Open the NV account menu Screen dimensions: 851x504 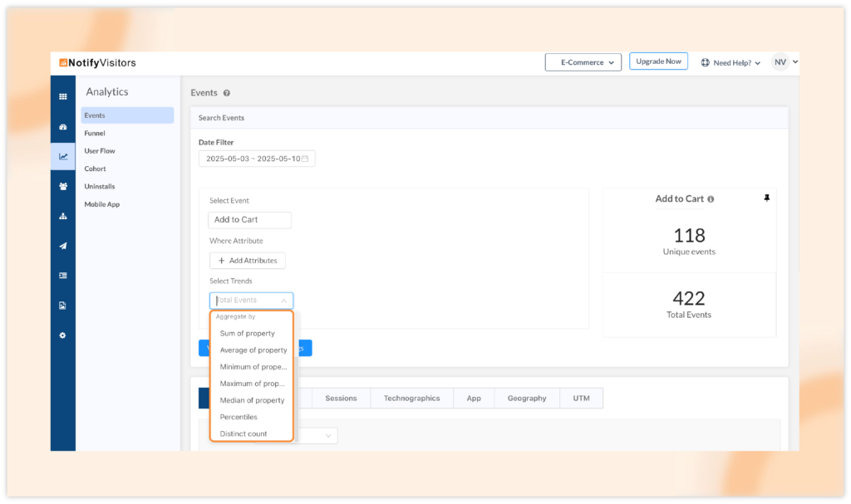(785, 61)
